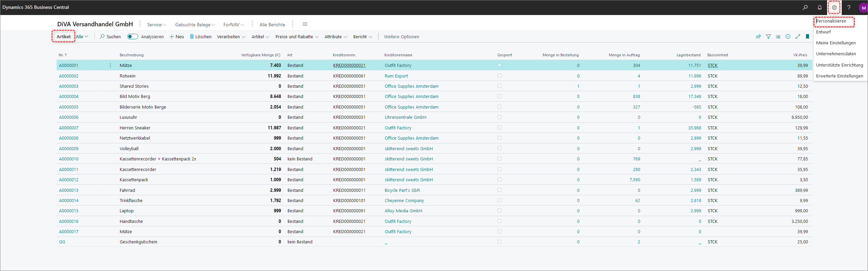Open vendor Cheyenne Company link
The width and height of the screenshot is (868, 271).
point(404,200)
